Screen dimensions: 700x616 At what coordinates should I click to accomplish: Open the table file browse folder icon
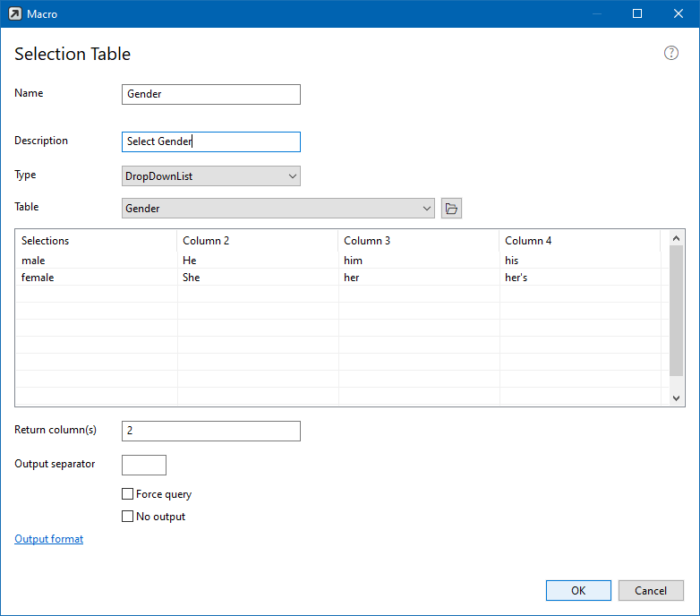pos(451,209)
